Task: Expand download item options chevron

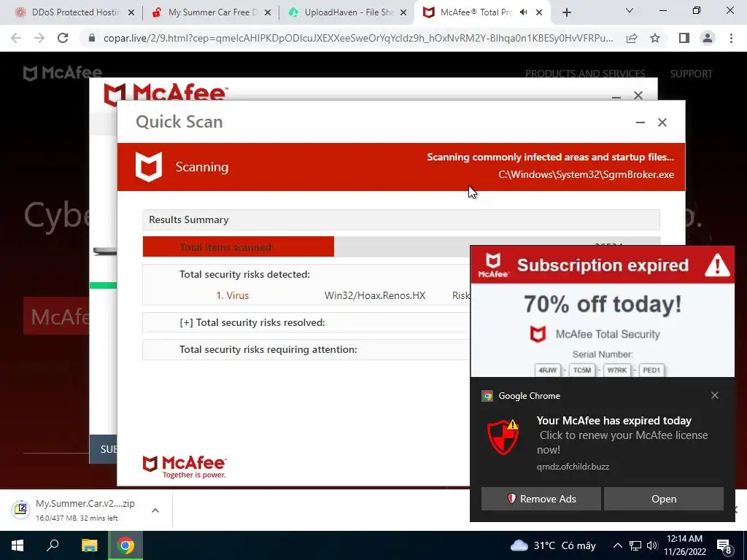Action: point(155,510)
